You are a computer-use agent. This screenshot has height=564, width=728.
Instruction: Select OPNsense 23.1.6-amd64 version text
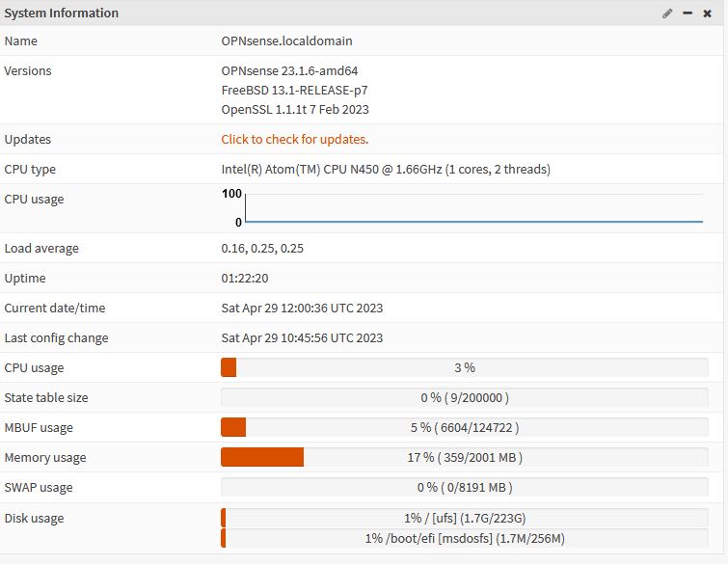pyautogui.click(x=289, y=71)
